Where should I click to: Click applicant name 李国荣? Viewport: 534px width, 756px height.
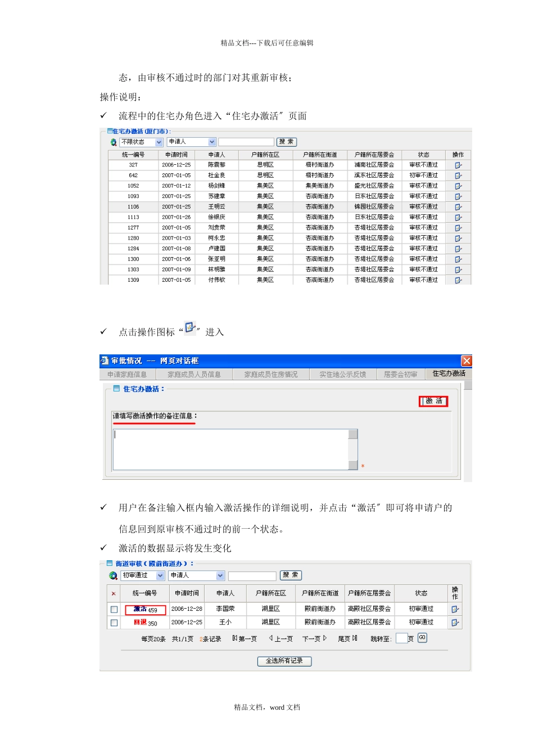[x=225, y=609]
